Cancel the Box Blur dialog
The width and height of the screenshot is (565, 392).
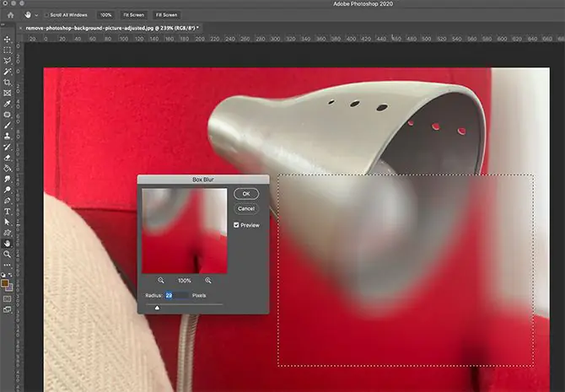coord(245,208)
